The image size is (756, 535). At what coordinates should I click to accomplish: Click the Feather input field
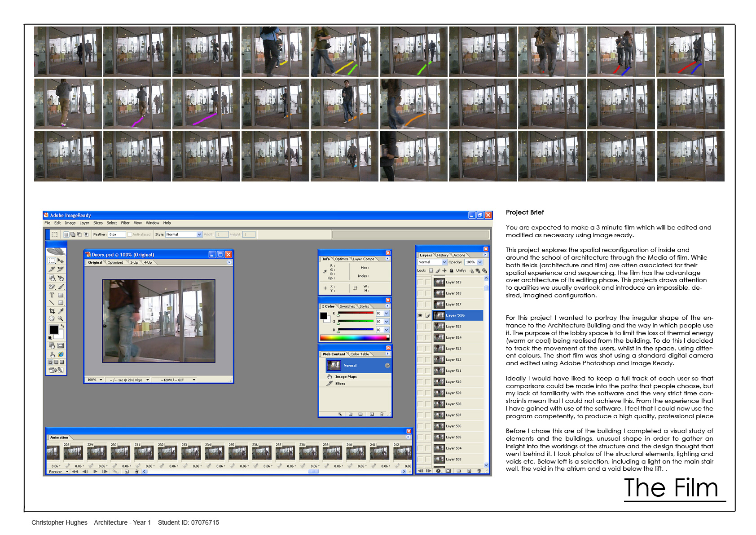click(x=117, y=234)
